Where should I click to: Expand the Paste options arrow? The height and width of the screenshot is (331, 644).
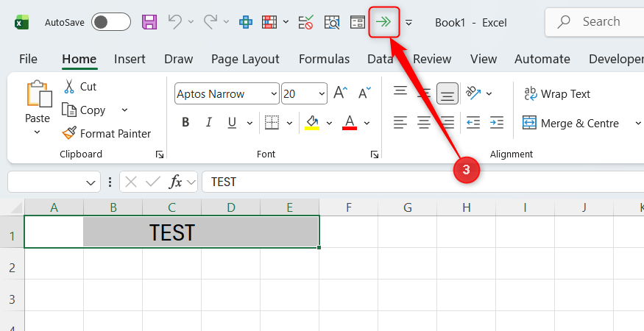tap(37, 132)
